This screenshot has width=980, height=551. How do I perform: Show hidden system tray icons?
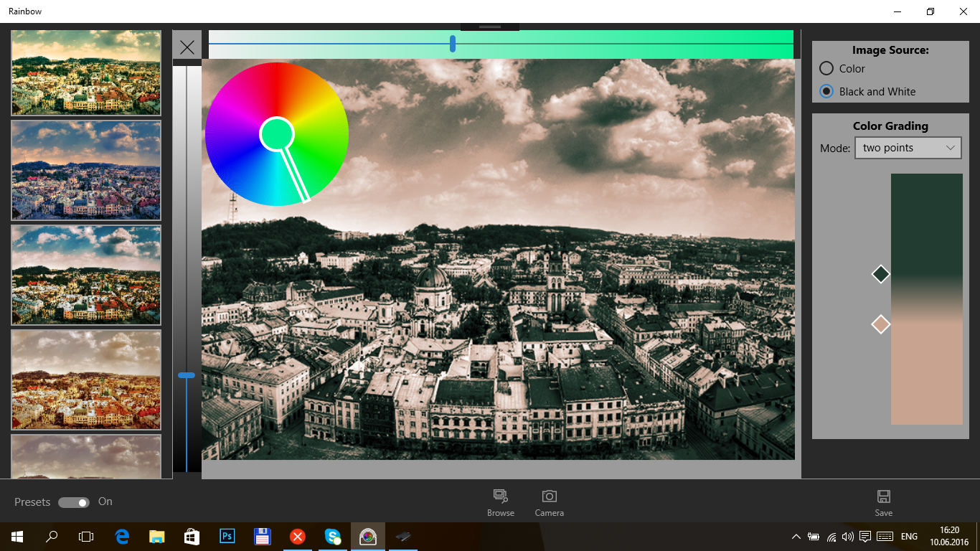pyautogui.click(x=796, y=537)
